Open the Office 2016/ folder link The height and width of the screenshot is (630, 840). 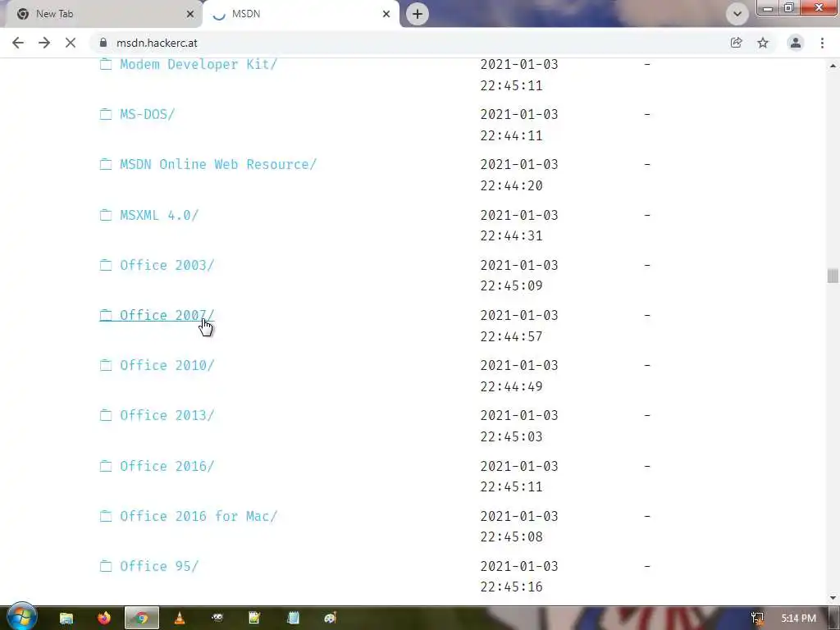(x=167, y=466)
